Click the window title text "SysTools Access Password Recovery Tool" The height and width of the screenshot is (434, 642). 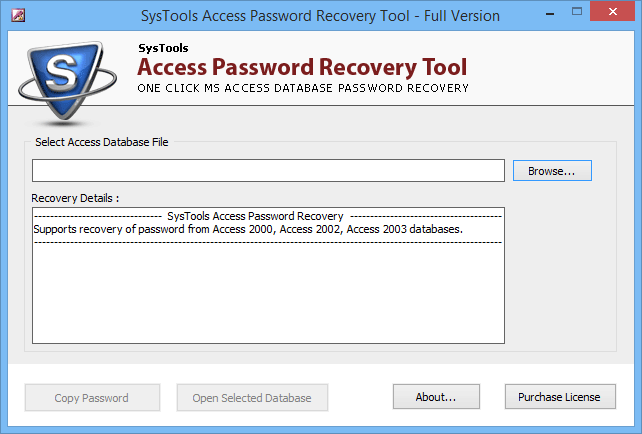(x=275, y=16)
